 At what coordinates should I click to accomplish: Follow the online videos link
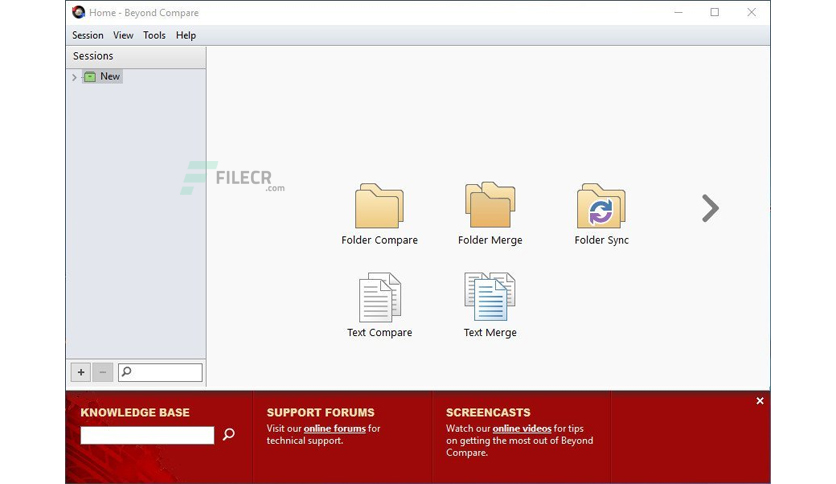tap(522, 429)
